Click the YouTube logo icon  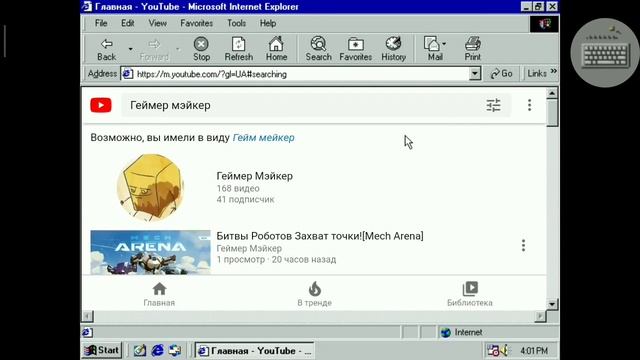(x=101, y=105)
